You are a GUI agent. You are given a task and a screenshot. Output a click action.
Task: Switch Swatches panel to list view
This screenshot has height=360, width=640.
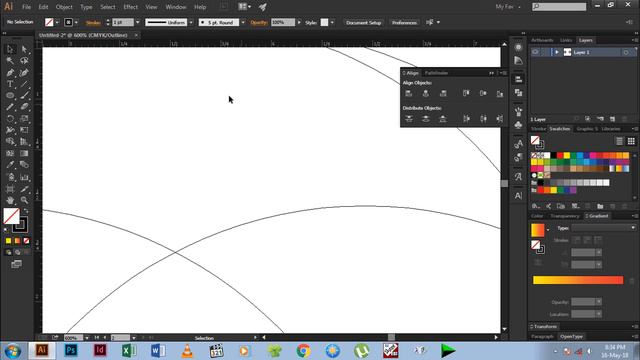pos(619,141)
